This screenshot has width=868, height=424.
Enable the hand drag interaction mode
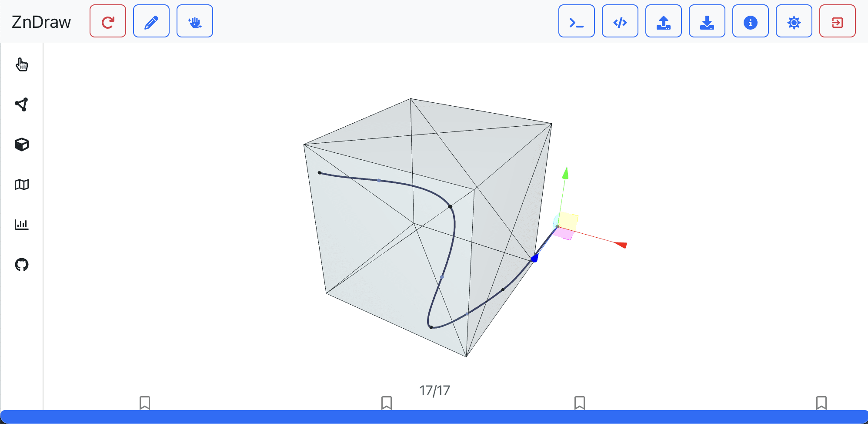[194, 20]
